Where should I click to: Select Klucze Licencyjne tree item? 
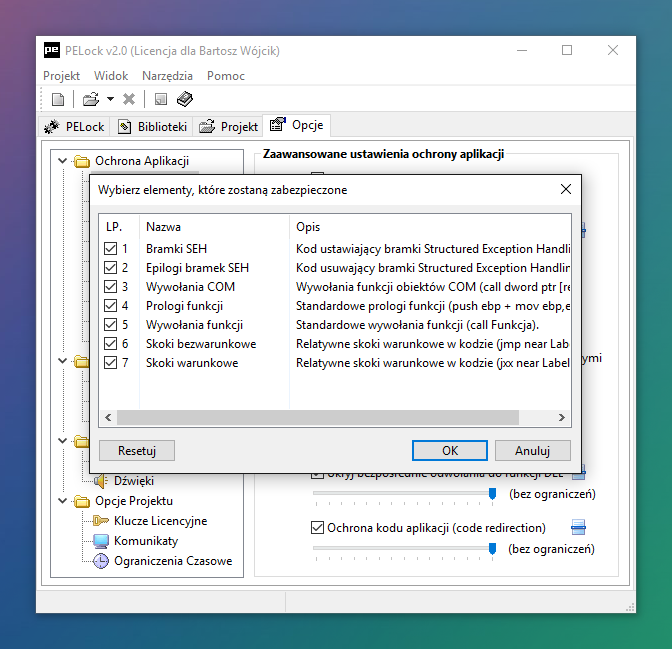[x=160, y=521]
